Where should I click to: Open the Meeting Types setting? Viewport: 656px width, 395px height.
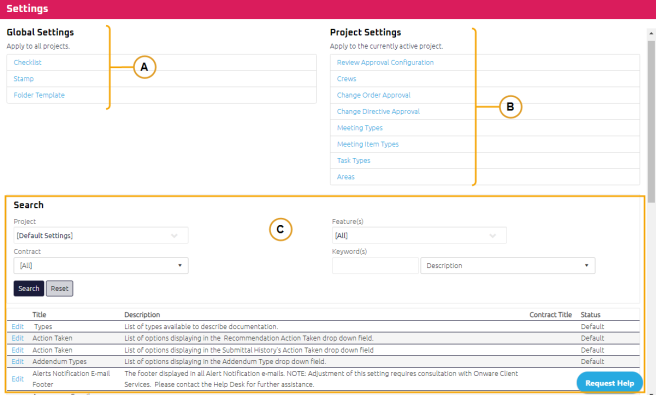[360, 128]
